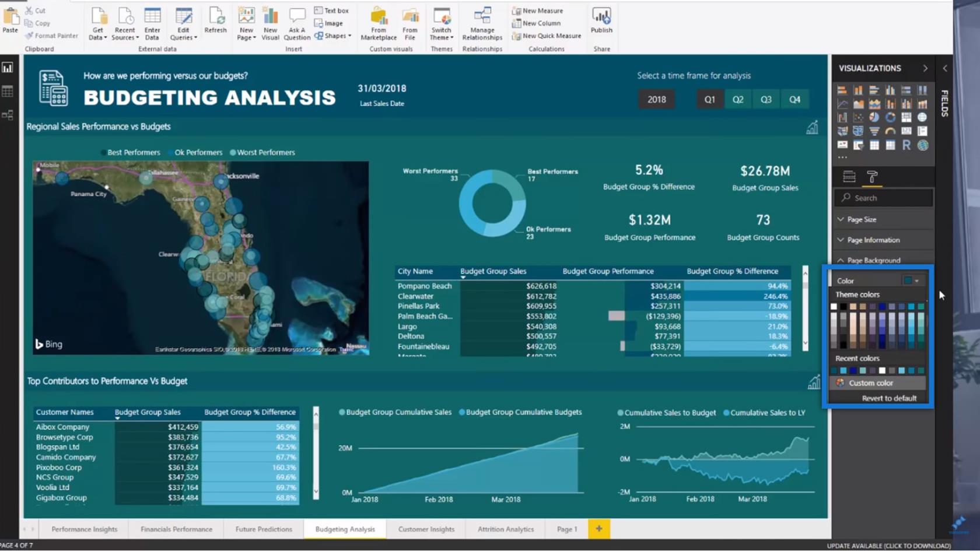The height and width of the screenshot is (551, 980).
Task: Insert a New Visual
Action: 270,24
